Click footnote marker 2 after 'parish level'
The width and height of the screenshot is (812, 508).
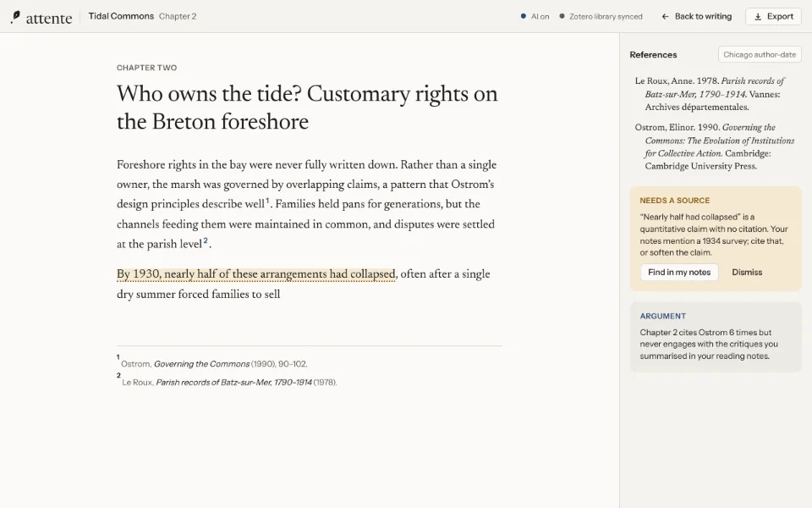click(x=206, y=240)
